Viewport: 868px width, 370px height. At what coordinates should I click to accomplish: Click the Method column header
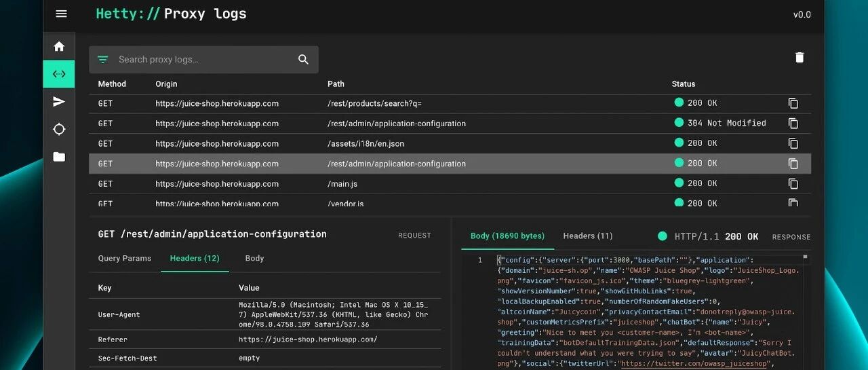112,84
